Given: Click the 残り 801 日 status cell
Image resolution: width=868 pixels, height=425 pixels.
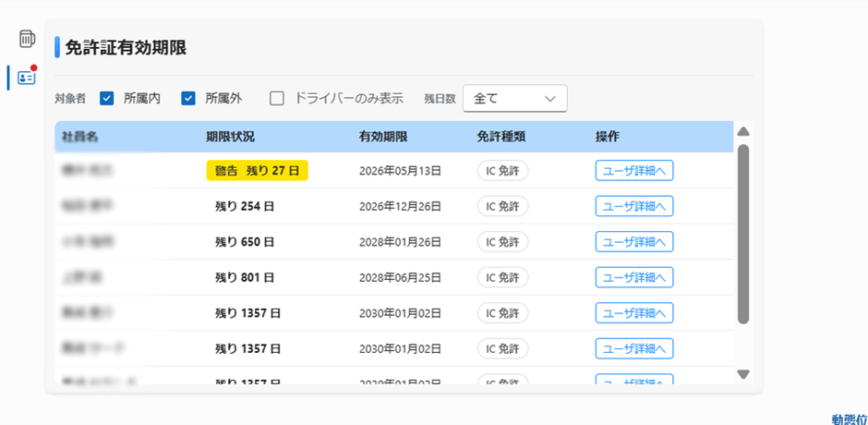Looking at the screenshot, I should 245,277.
